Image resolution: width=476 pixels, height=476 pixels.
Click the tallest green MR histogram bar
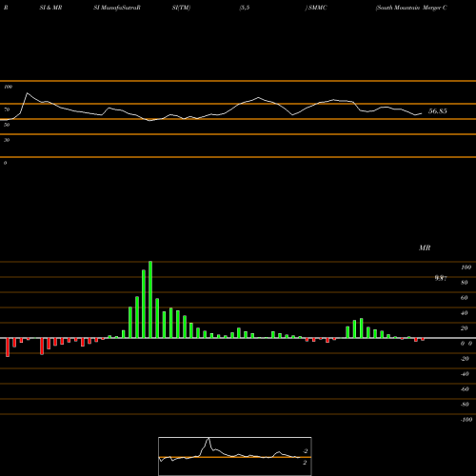coord(150,300)
